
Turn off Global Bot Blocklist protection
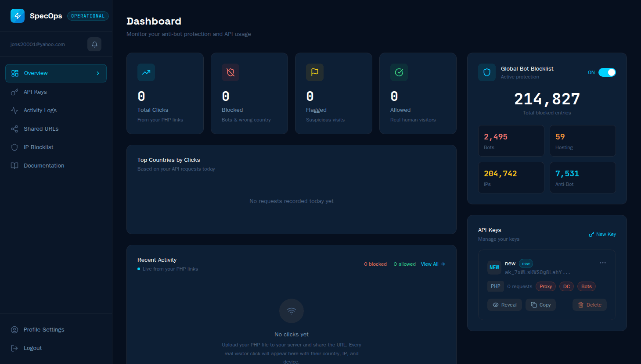coord(607,72)
